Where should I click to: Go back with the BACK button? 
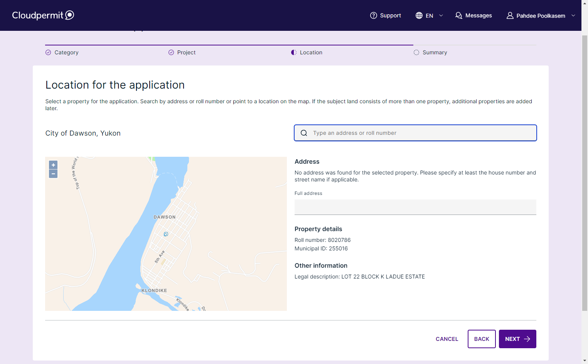click(482, 339)
